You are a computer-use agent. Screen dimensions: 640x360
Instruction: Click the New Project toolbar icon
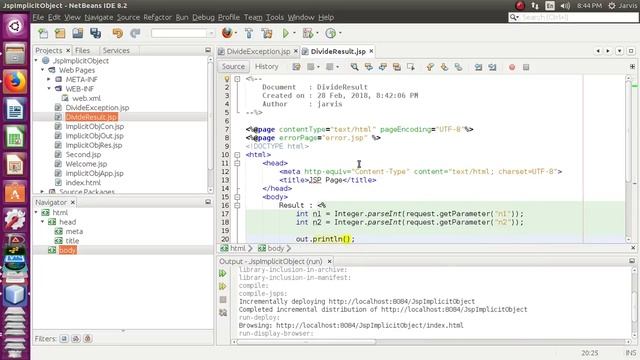tap(60, 33)
